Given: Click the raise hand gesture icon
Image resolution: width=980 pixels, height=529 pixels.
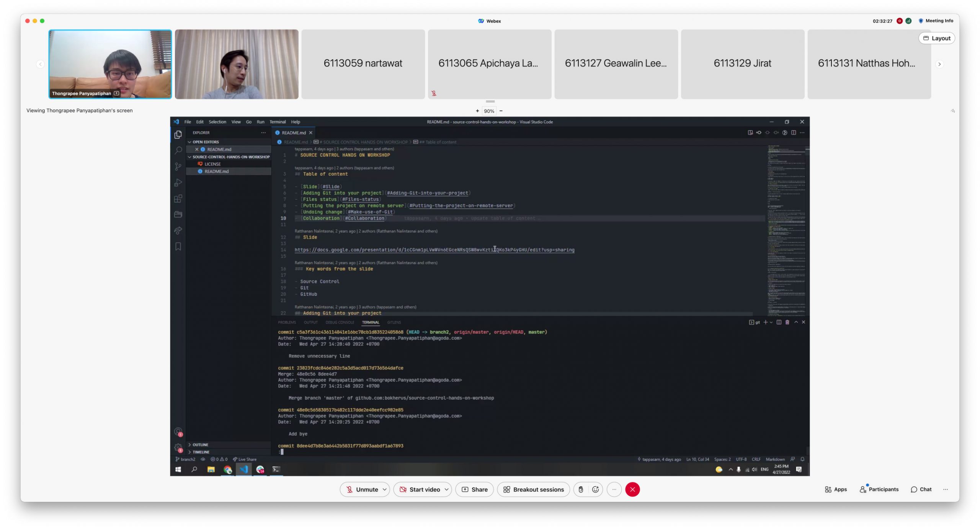Looking at the screenshot, I should (x=581, y=489).
